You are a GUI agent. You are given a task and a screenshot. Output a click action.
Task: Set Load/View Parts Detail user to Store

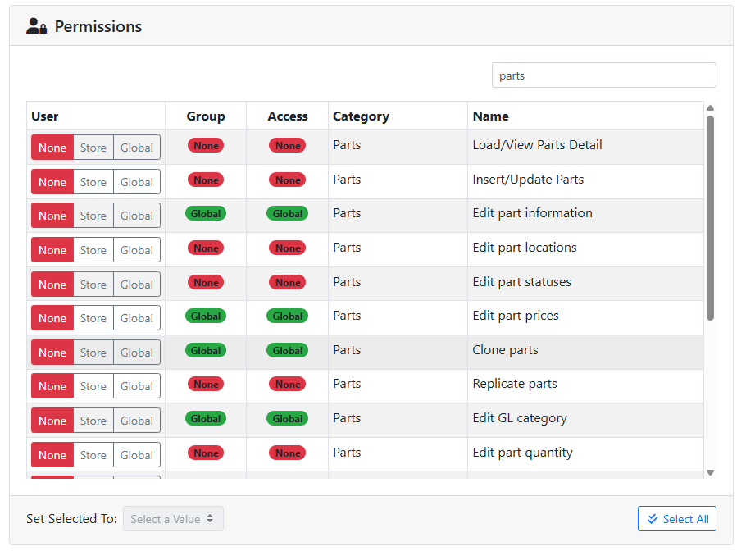tap(93, 148)
